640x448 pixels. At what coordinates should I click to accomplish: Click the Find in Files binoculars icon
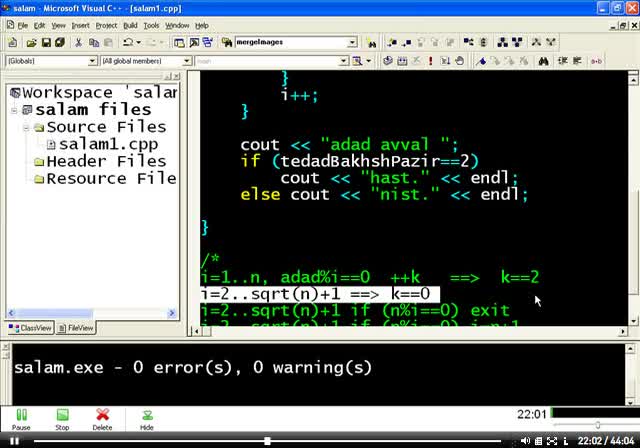227,42
